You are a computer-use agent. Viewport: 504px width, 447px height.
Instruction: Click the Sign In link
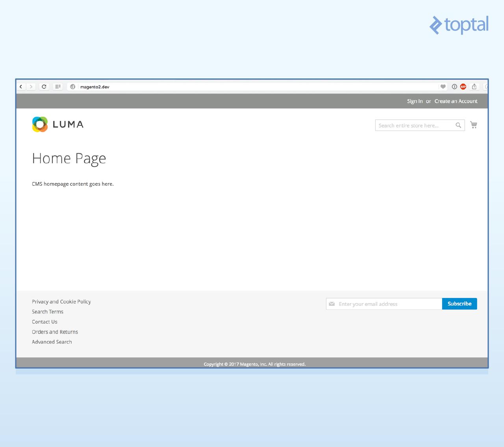pyautogui.click(x=414, y=101)
